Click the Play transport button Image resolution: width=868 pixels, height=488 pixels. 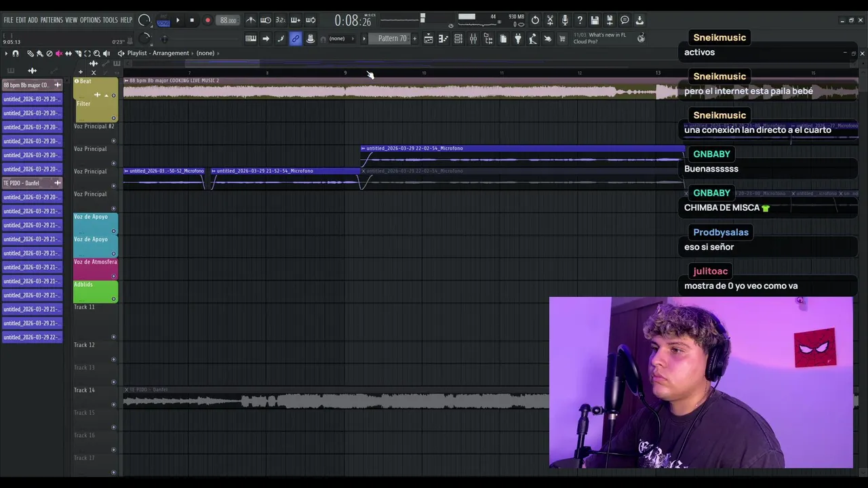178,20
